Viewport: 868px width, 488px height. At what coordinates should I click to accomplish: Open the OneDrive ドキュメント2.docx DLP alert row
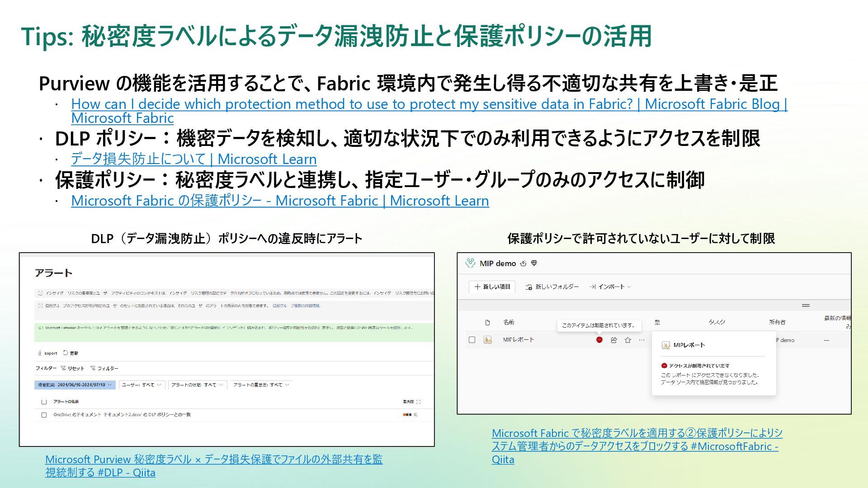(234, 415)
